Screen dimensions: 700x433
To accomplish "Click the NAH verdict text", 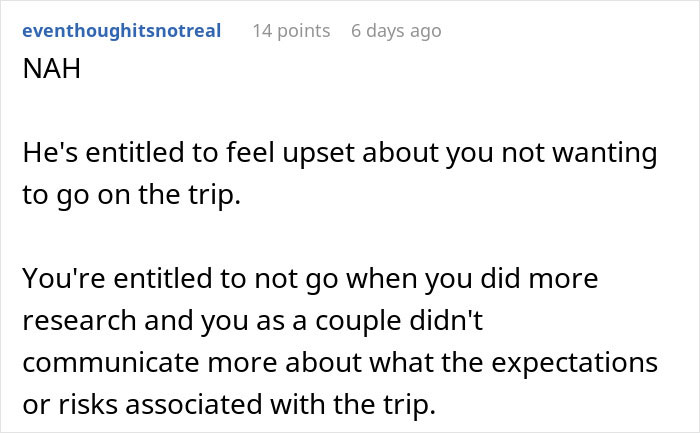I will tap(47, 74).
